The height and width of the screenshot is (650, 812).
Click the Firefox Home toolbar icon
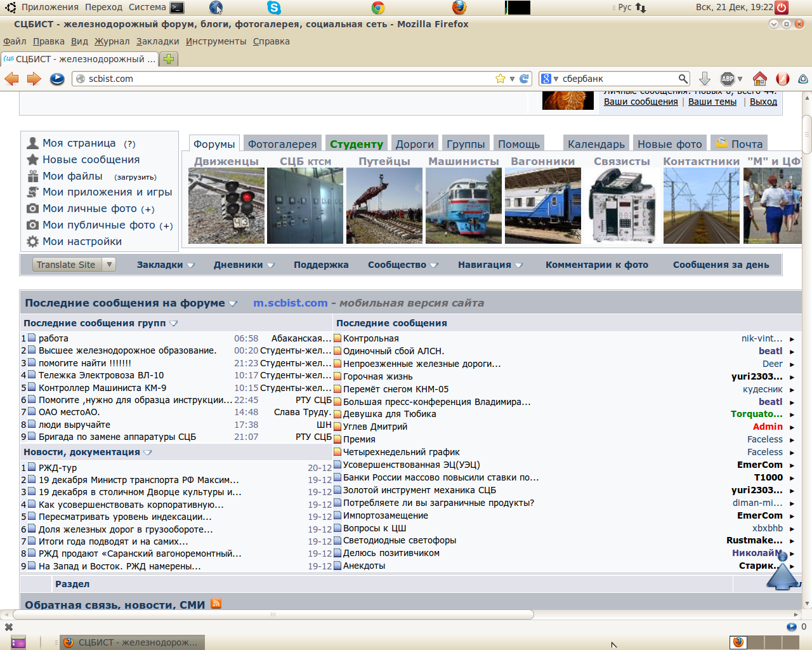(759, 79)
